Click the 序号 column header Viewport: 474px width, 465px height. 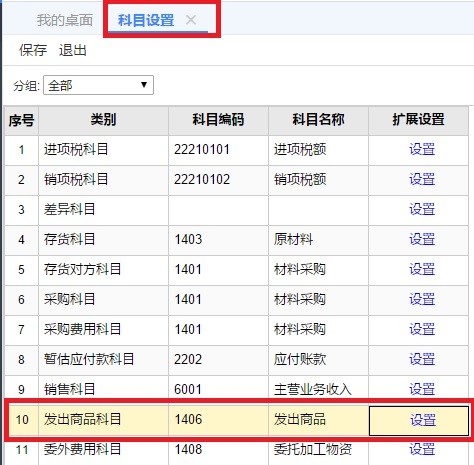pos(21,120)
